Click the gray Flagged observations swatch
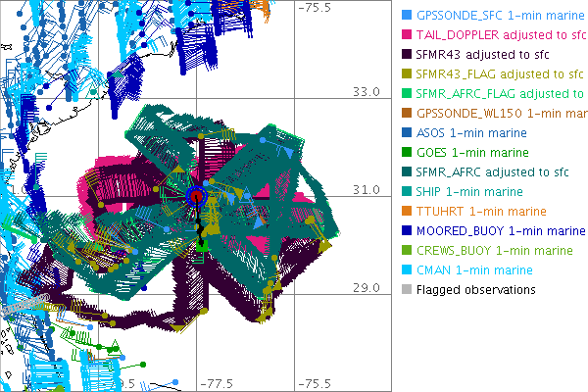Image resolution: width=588 pixels, height=392 pixels. coord(405,290)
